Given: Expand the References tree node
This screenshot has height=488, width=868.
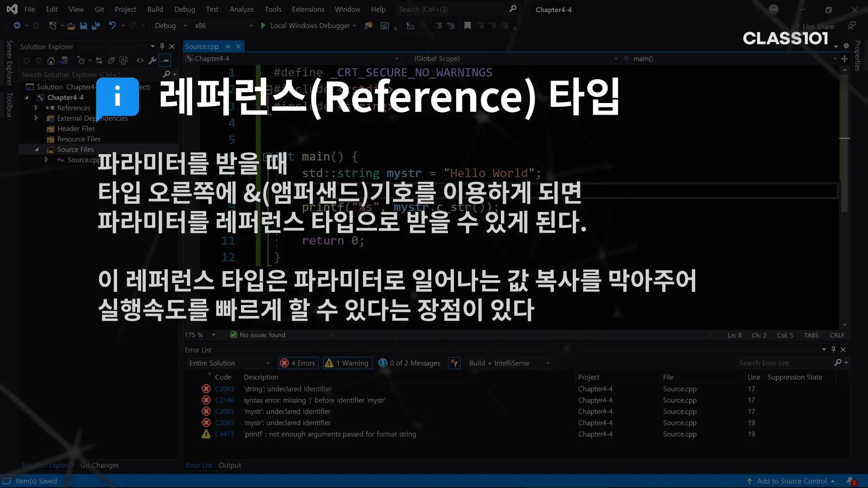Looking at the screenshot, I should [36, 108].
